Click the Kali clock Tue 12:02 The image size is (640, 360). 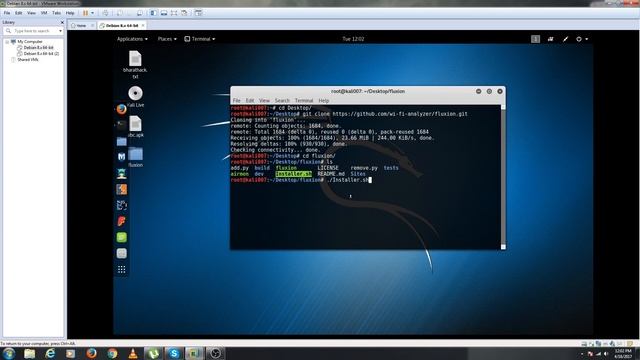coord(353,39)
